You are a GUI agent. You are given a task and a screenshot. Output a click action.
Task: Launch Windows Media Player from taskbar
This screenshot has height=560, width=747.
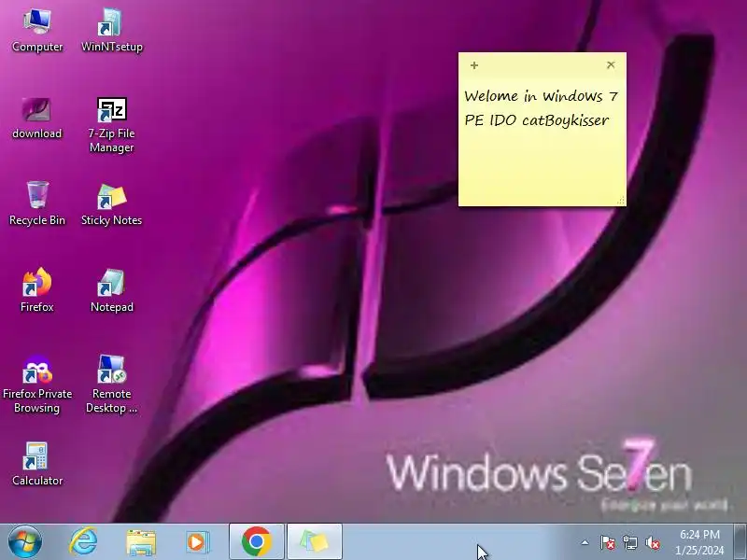[197, 542]
